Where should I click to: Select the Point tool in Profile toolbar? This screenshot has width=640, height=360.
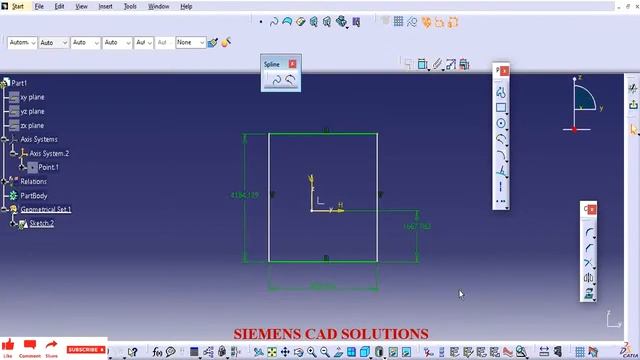coord(501,201)
